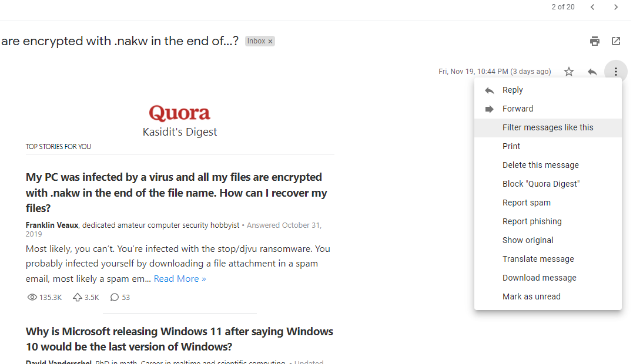Star this Quora Digest email
Screen dimensions: 633x364
point(569,72)
